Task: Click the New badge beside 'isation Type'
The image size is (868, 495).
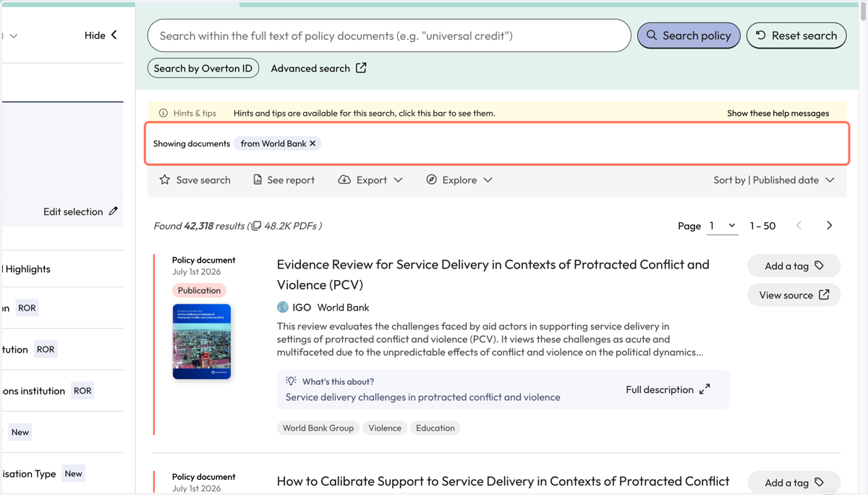Action: point(73,473)
